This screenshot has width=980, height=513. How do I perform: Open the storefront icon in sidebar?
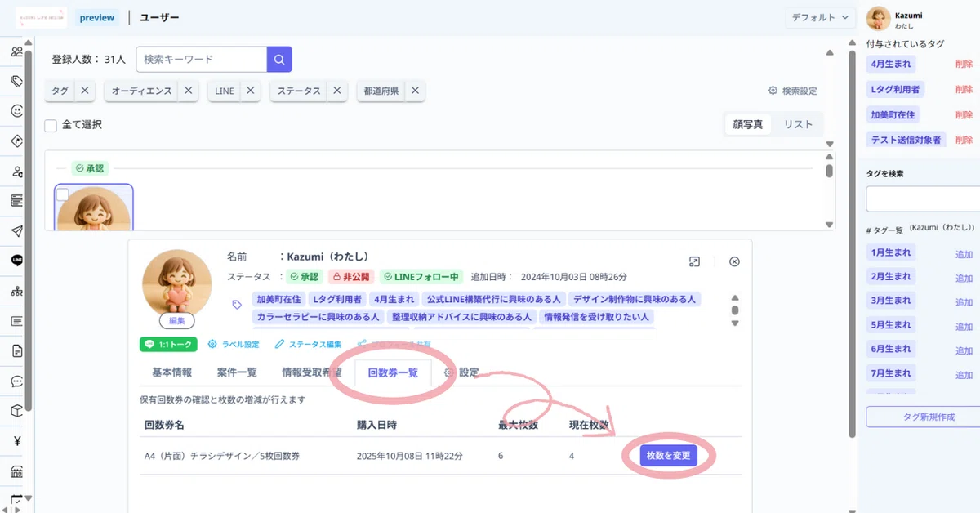pyautogui.click(x=16, y=471)
